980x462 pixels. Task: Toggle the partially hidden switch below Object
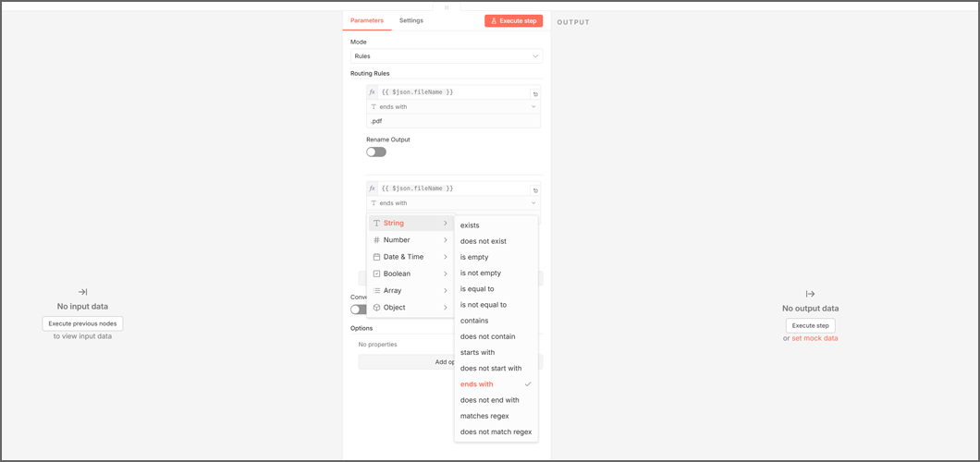356,310
